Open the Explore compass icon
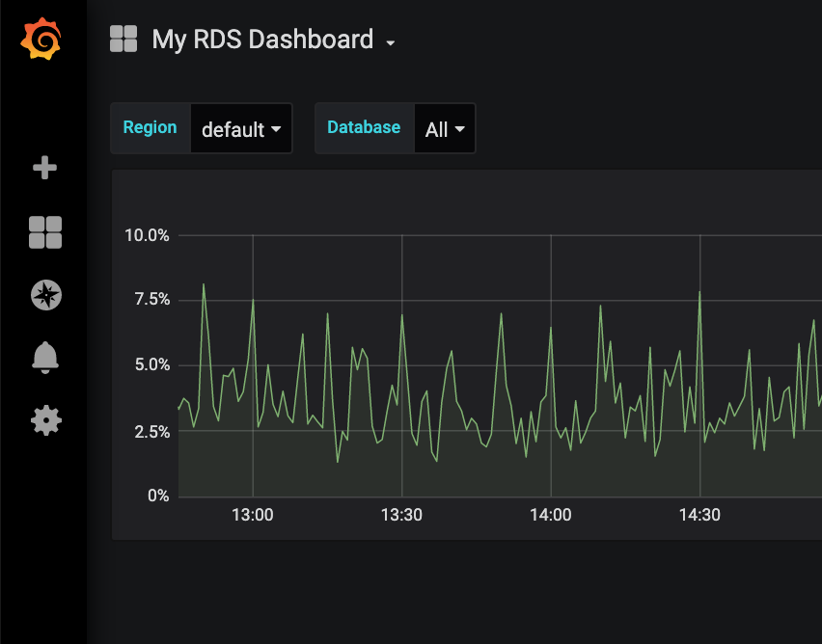 click(46, 295)
